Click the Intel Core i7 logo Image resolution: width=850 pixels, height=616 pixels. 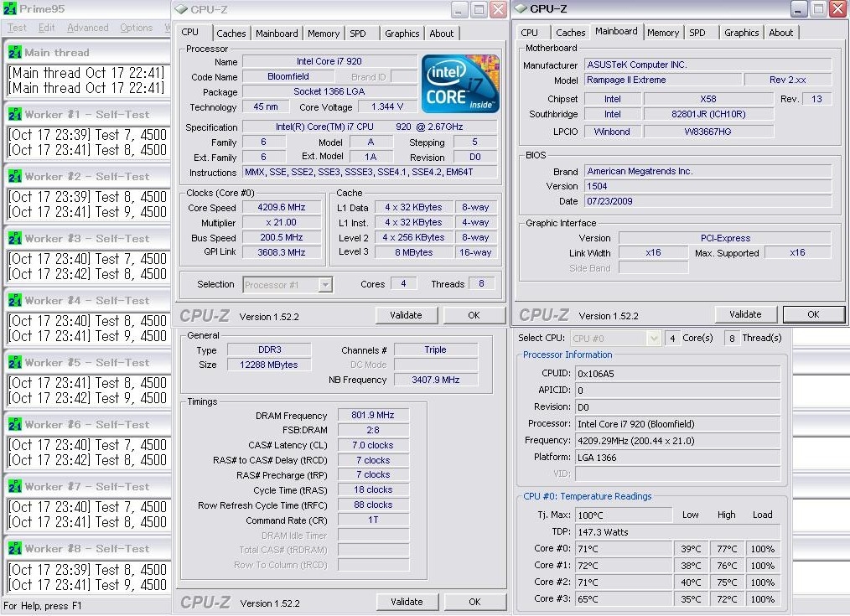[460, 85]
